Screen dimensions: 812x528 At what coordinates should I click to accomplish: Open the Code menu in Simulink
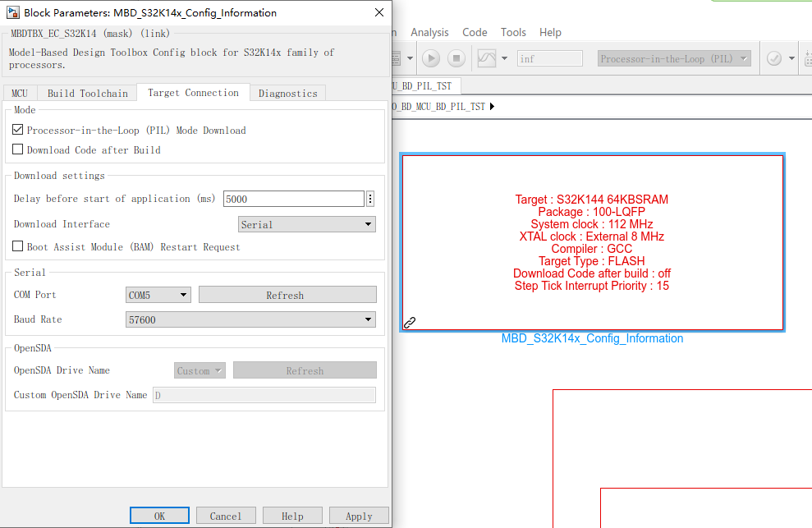[x=475, y=32]
